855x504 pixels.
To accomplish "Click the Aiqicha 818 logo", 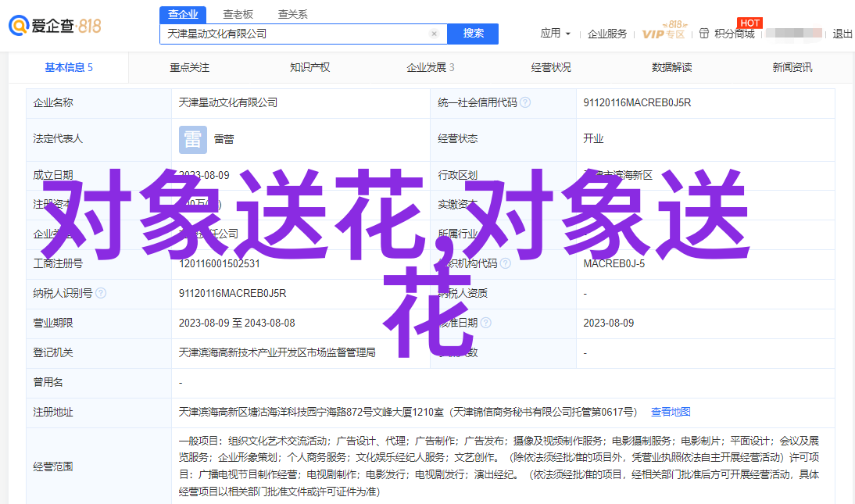I will coord(55,25).
